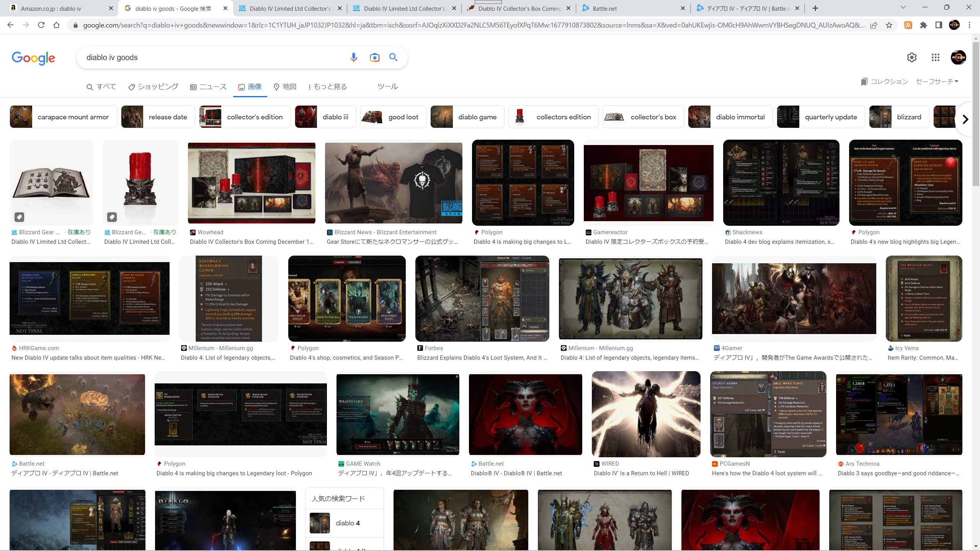Image resolution: width=980 pixels, height=551 pixels.
Task: Open the Collections link
Action: pos(885,82)
